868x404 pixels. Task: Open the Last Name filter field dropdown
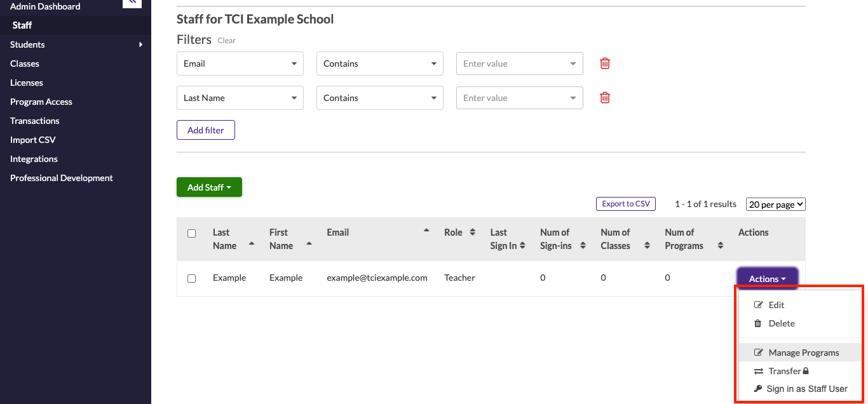tap(240, 98)
